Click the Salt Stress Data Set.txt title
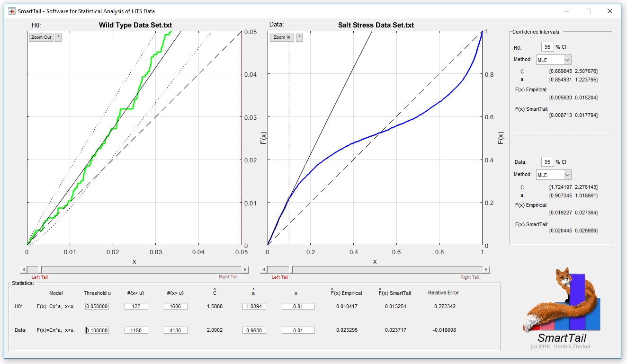Screen dimensions: 627x364 pyautogui.click(x=376, y=25)
